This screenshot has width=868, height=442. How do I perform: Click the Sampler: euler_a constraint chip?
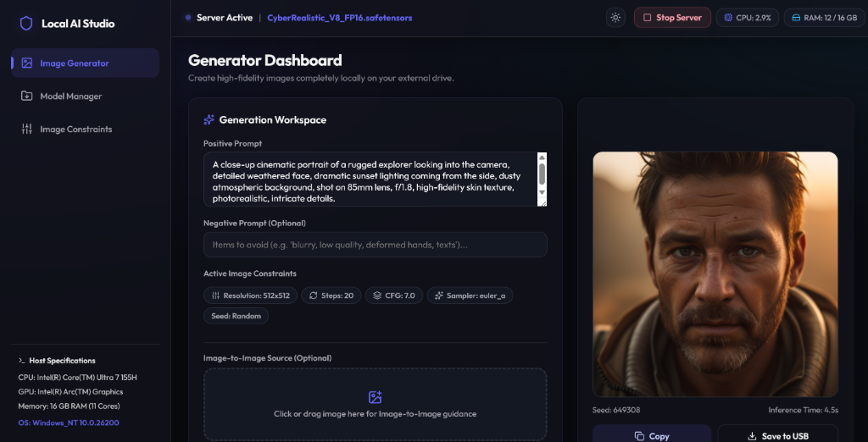coord(470,296)
